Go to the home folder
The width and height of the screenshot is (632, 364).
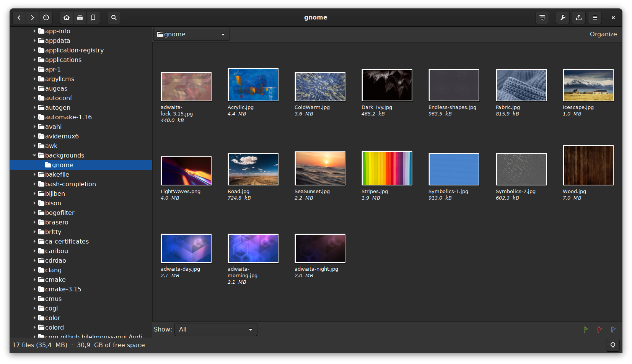(x=67, y=18)
